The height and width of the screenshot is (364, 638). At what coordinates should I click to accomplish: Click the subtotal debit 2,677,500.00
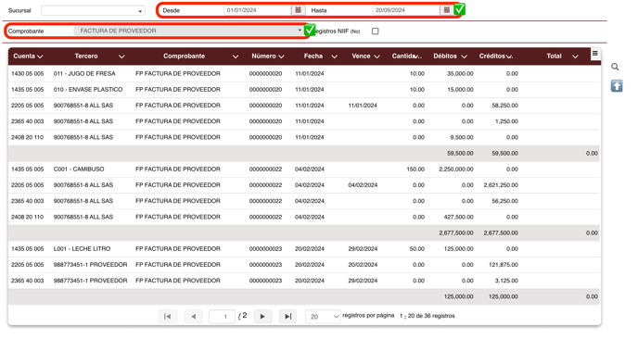click(456, 232)
